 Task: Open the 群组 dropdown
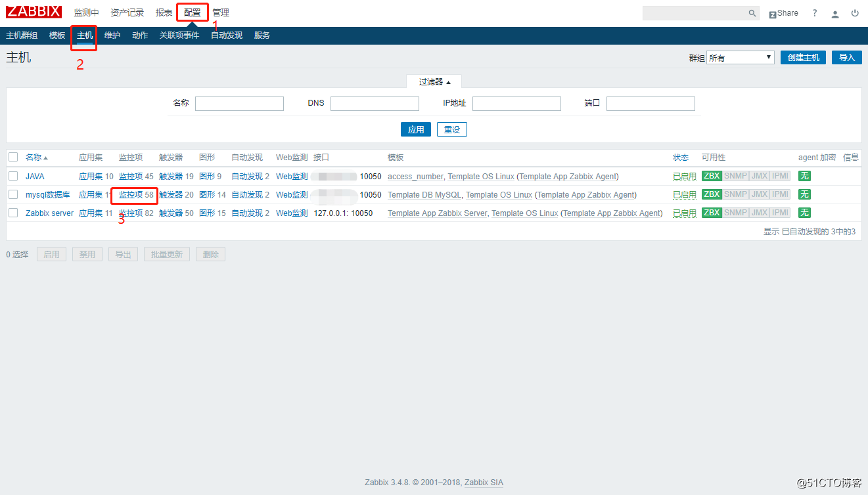[741, 58]
